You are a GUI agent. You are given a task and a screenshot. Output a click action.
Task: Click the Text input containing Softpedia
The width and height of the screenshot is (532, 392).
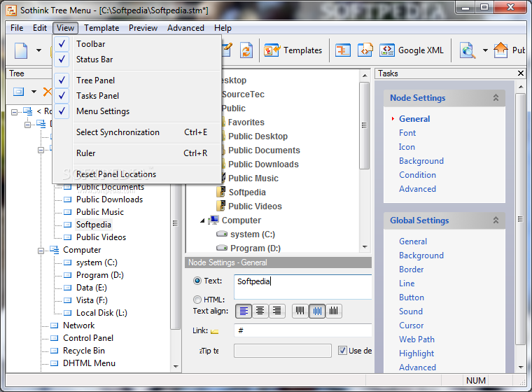(302, 287)
